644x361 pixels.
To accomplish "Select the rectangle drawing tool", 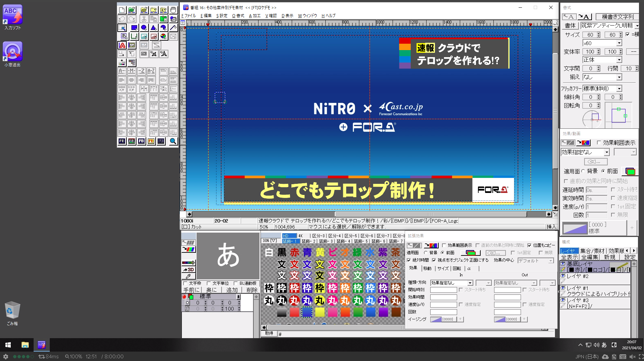I will [x=134, y=28].
